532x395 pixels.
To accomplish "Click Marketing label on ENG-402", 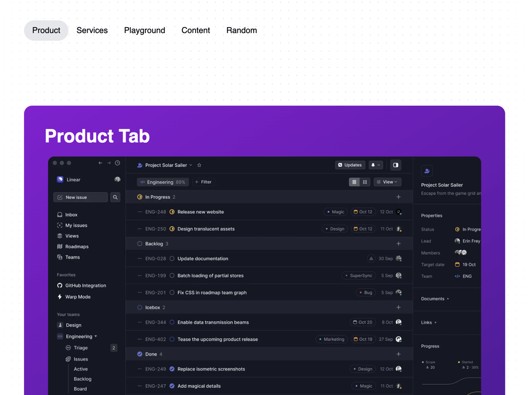I will [332, 339].
